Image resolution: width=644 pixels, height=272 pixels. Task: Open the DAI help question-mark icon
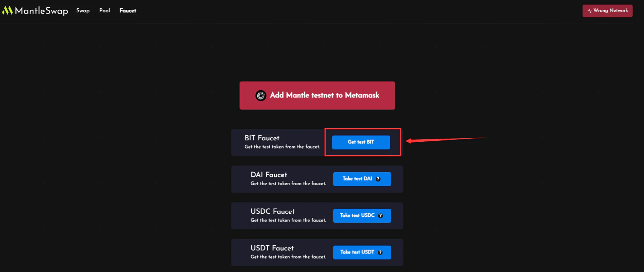click(x=378, y=179)
